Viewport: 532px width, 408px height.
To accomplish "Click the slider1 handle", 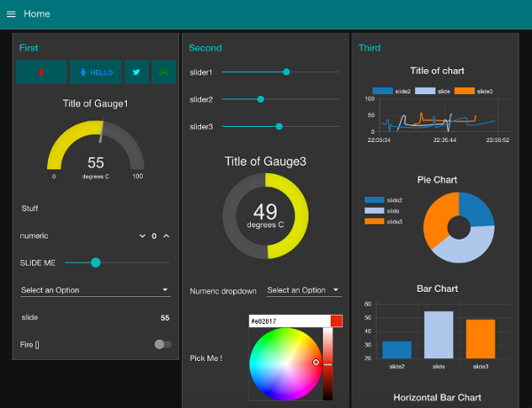I will point(286,72).
